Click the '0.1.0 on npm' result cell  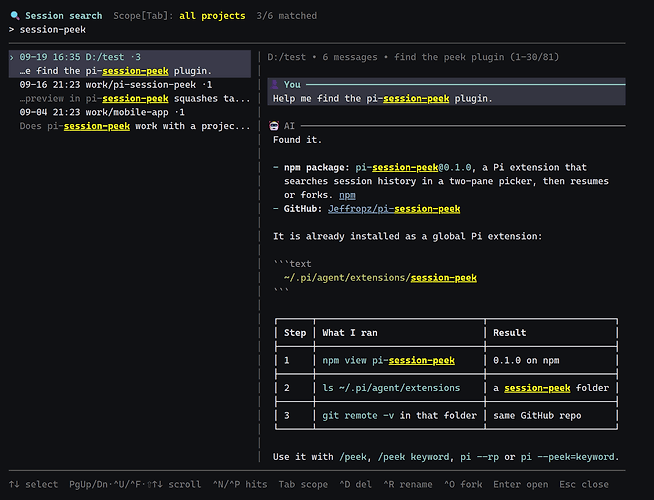[526, 360]
